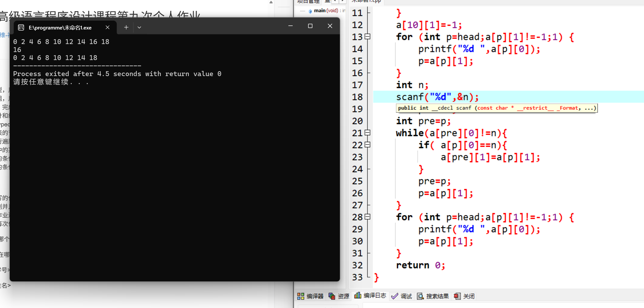This screenshot has height=308, width=644.
Task: Open the 编译器 tab in the bottom panel
Action: pyautogui.click(x=310, y=296)
